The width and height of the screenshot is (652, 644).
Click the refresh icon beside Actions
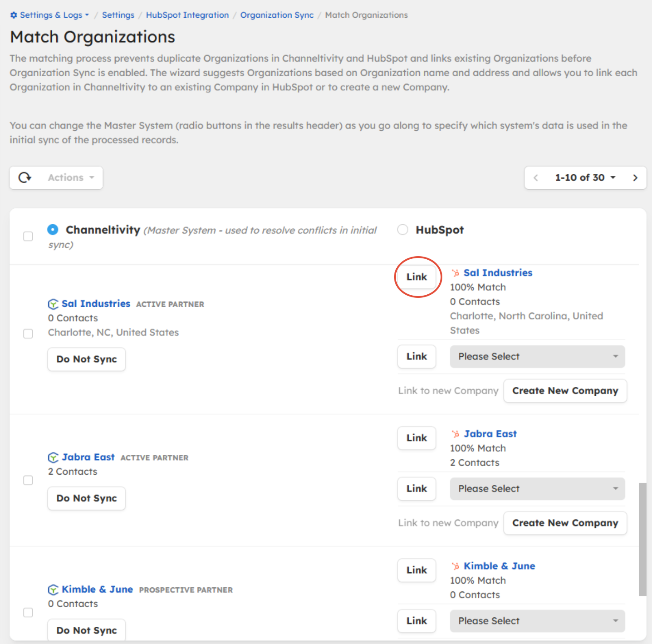pos(25,178)
